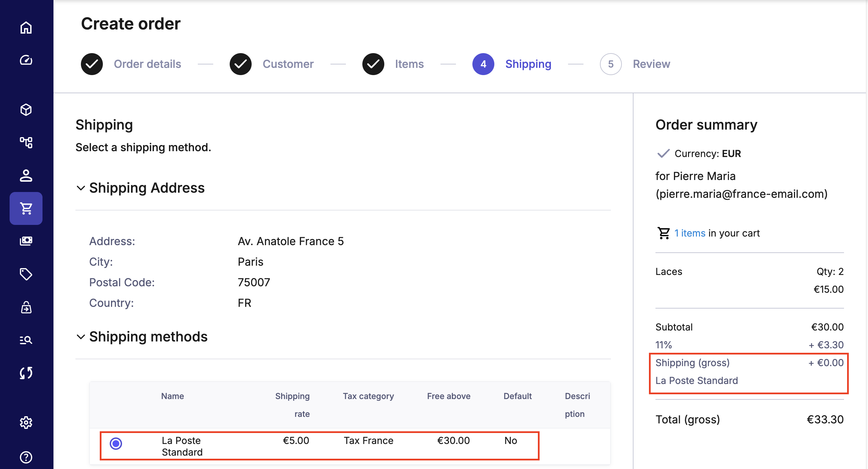Collapse the Shipping Address section

coord(81,188)
